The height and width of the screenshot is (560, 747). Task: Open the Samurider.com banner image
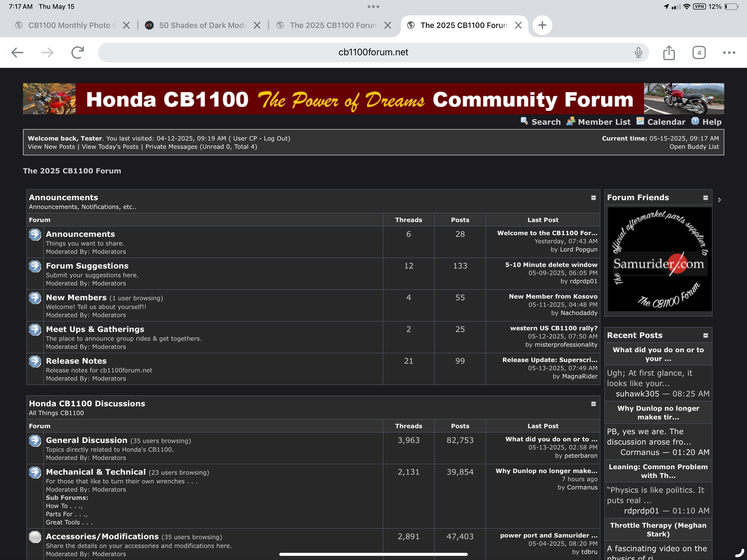click(659, 259)
